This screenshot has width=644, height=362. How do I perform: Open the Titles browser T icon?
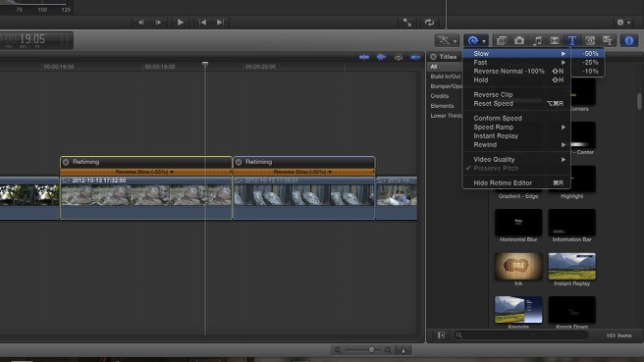coord(572,40)
